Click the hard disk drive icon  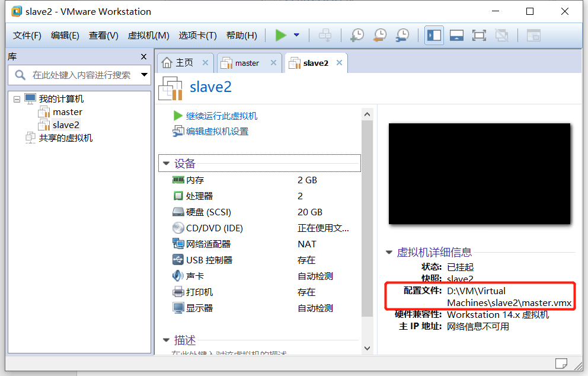click(x=178, y=212)
